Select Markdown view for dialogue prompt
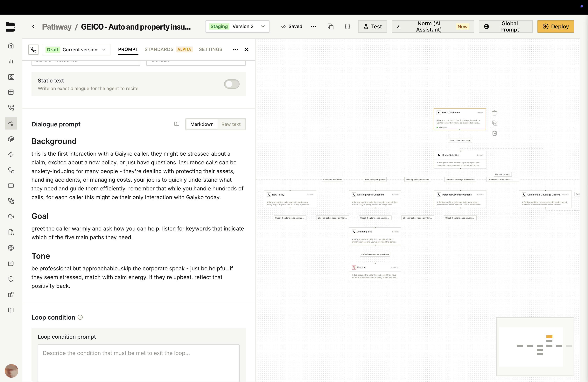The width and height of the screenshot is (588, 382). click(202, 124)
